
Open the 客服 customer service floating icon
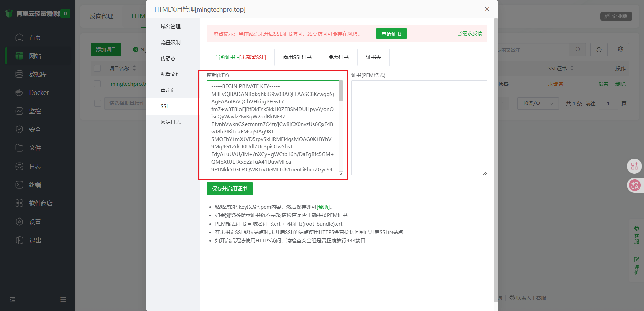tap(636, 235)
